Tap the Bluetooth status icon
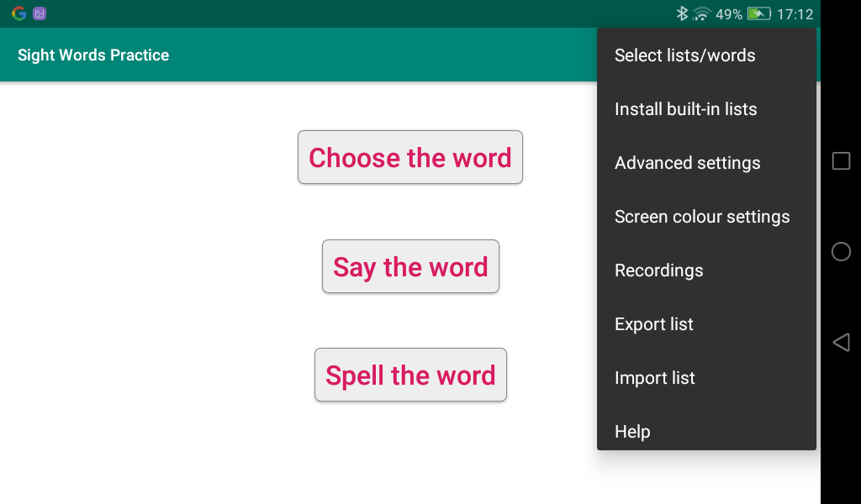The width and height of the screenshot is (861, 504). (x=682, y=13)
